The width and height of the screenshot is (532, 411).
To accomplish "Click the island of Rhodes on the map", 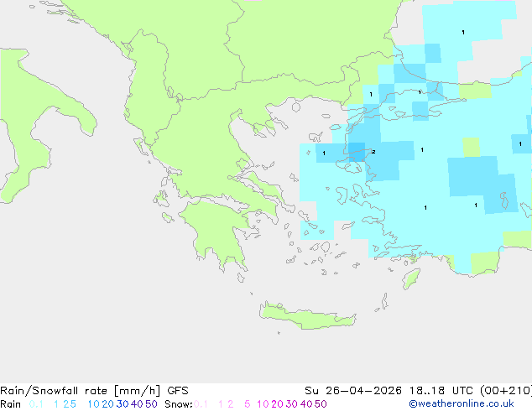I will pyautogui.click(x=411, y=278).
